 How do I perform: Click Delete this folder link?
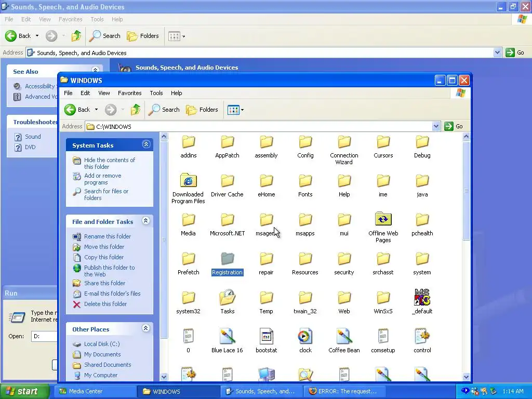[x=105, y=304]
